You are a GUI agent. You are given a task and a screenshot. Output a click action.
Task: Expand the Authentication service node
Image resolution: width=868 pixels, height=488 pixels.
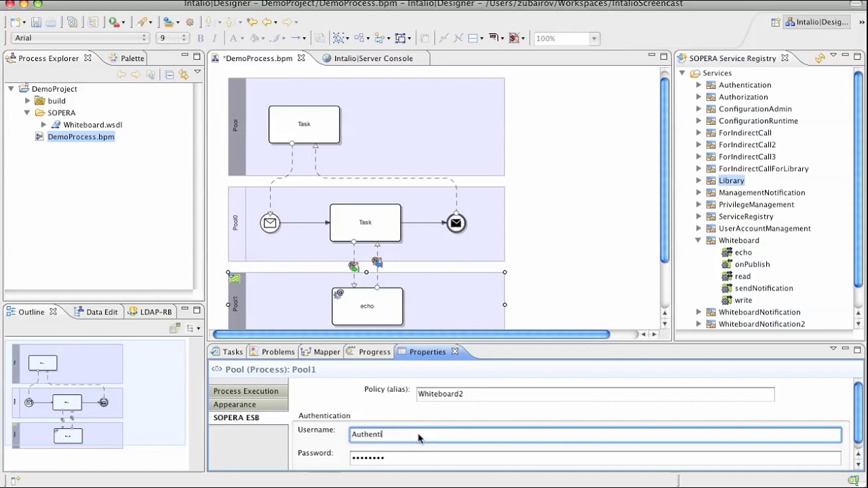coord(698,85)
